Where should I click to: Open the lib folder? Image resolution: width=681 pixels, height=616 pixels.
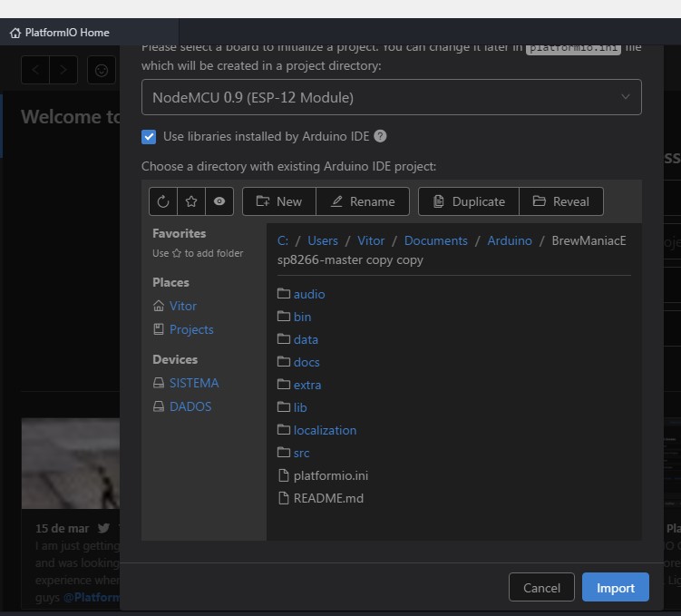point(300,407)
